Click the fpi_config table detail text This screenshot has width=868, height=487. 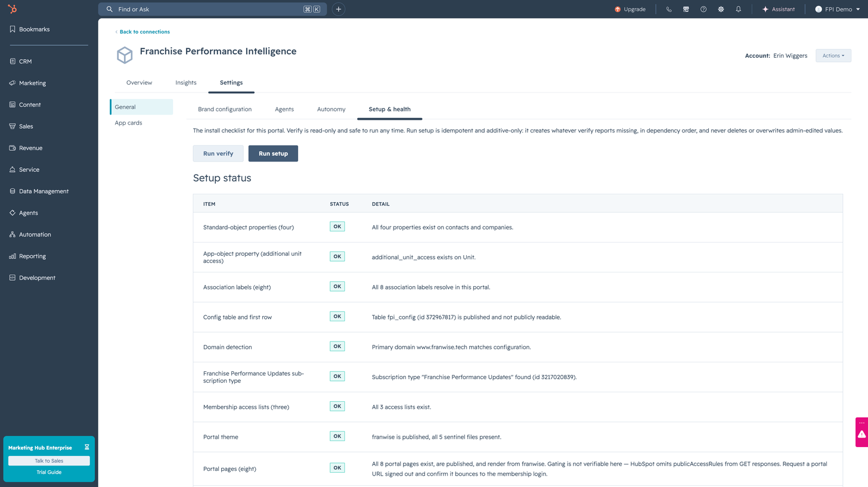tap(466, 317)
